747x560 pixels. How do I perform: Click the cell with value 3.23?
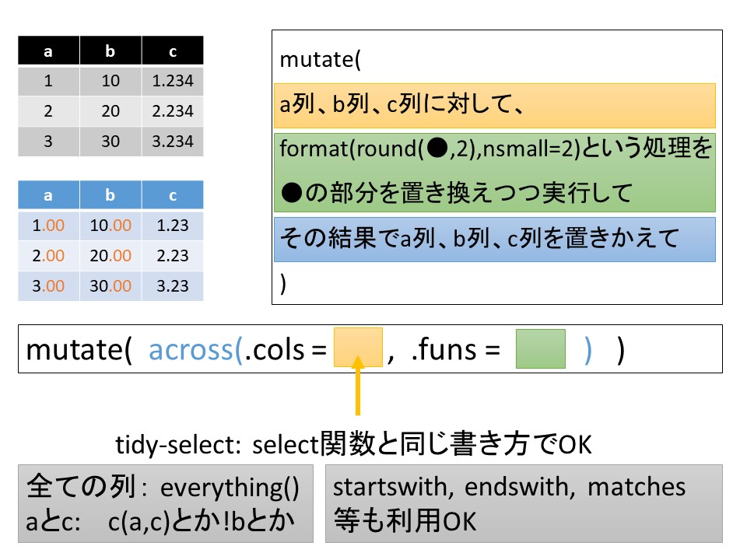(172, 285)
